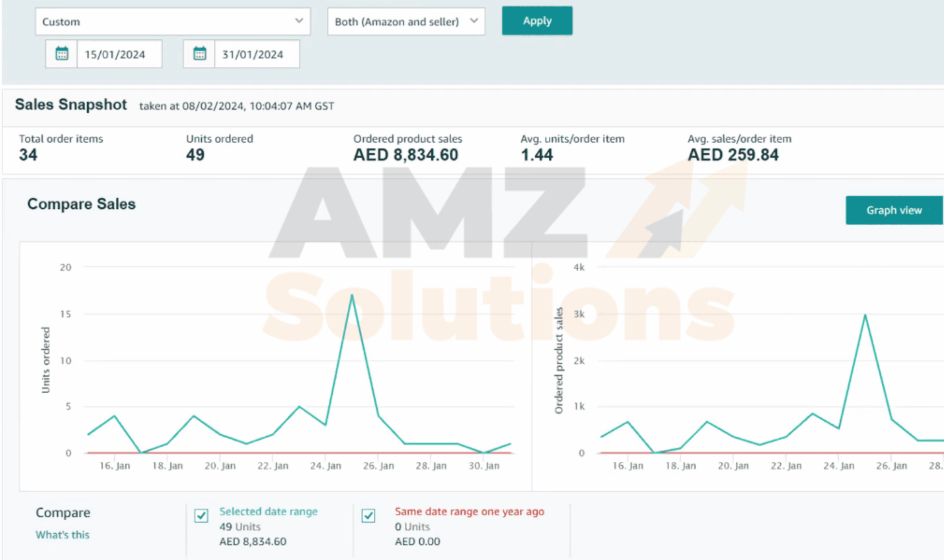
Task: Click the Total order items value 34
Action: tap(28, 155)
